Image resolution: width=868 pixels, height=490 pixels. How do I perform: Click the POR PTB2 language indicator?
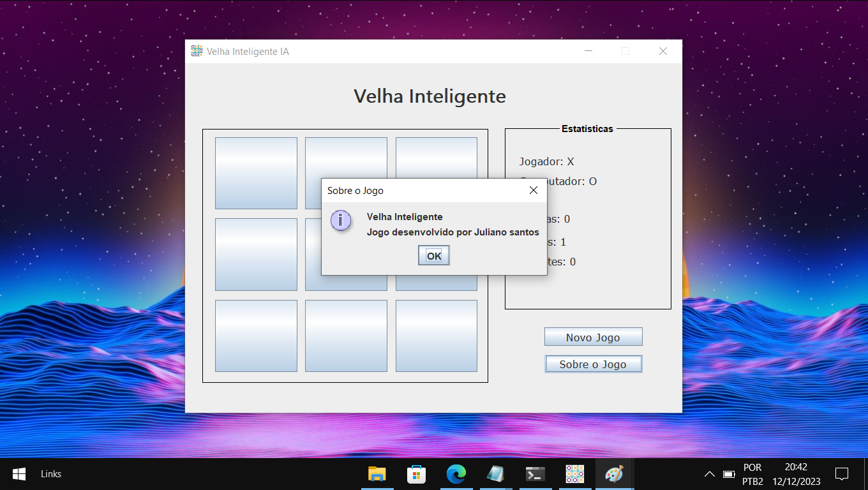point(752,474)
